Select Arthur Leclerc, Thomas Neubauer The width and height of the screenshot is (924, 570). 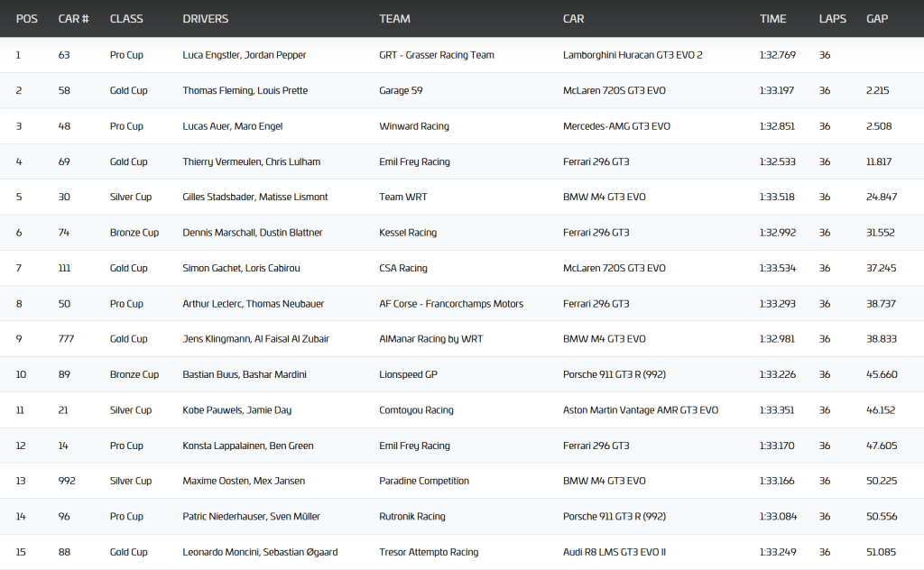point(253,304)
